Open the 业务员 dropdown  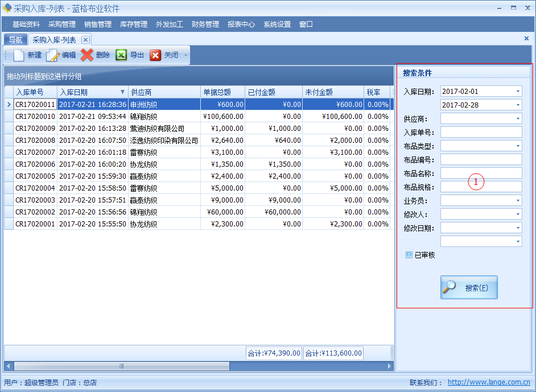[x=518, y=201]
